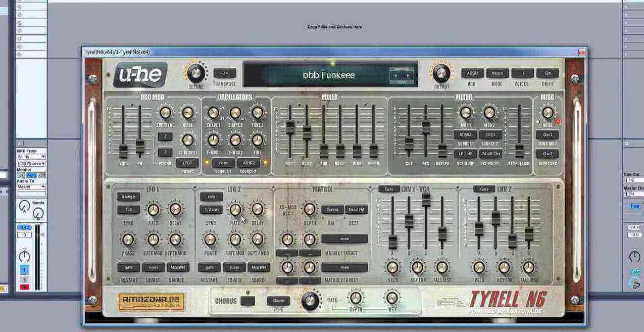
Task: Click the MATRIX 1 TARGET none field
Action: pyautogui.click(x=344, y=239)
